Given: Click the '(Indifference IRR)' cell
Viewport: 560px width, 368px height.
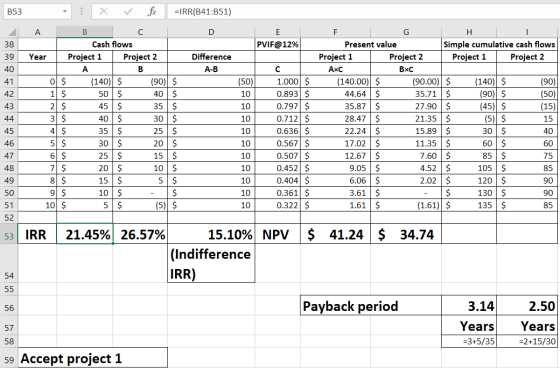Looking at the screenshot, I should click(211, 264).
